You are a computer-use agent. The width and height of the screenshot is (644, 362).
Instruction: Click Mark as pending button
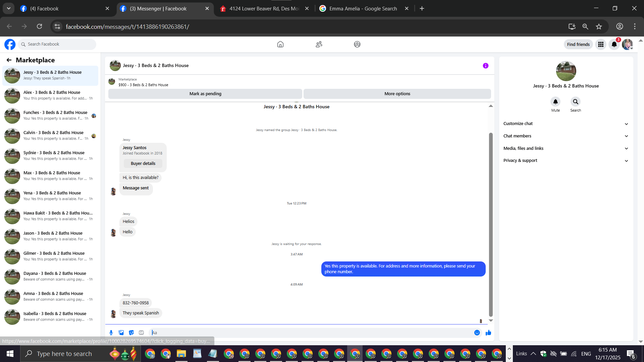click(x=205, y=94)
